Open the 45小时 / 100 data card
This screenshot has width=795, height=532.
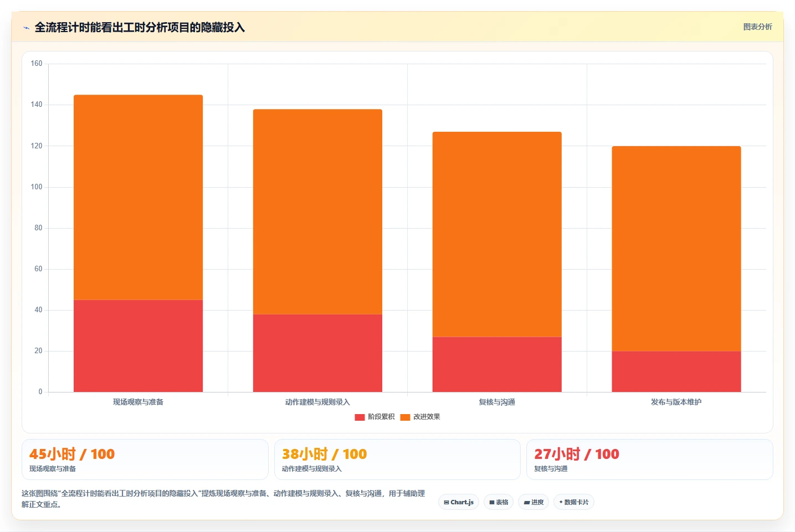pyautogui.click(x=145, y=459)
